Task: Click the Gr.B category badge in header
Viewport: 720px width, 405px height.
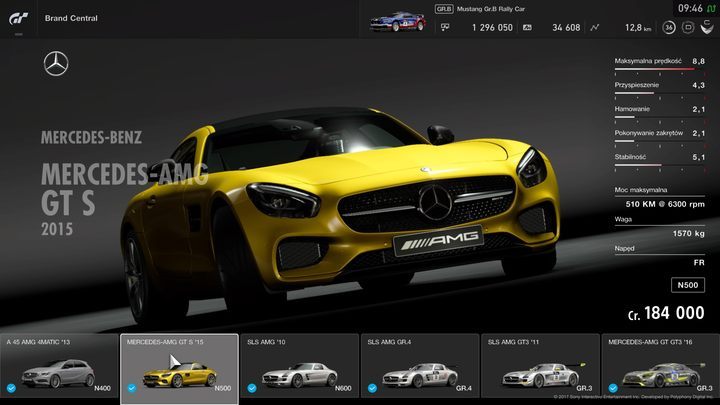Action: coord(445,8)
